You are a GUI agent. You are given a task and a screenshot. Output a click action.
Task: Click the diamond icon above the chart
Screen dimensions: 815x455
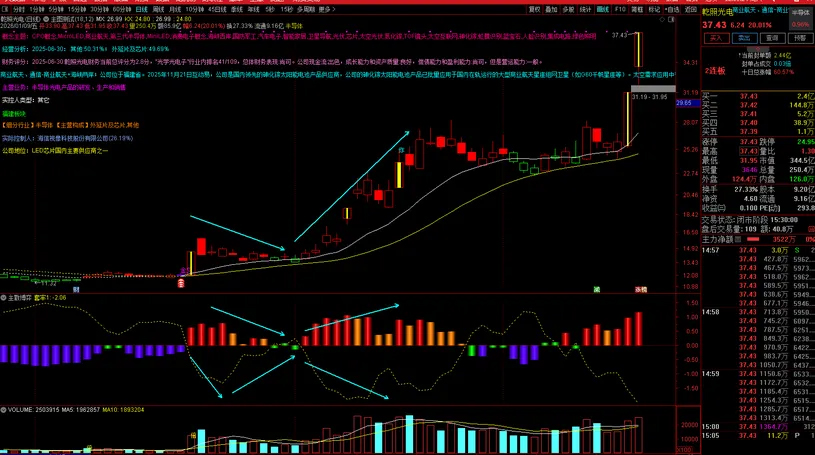(662, 19)
